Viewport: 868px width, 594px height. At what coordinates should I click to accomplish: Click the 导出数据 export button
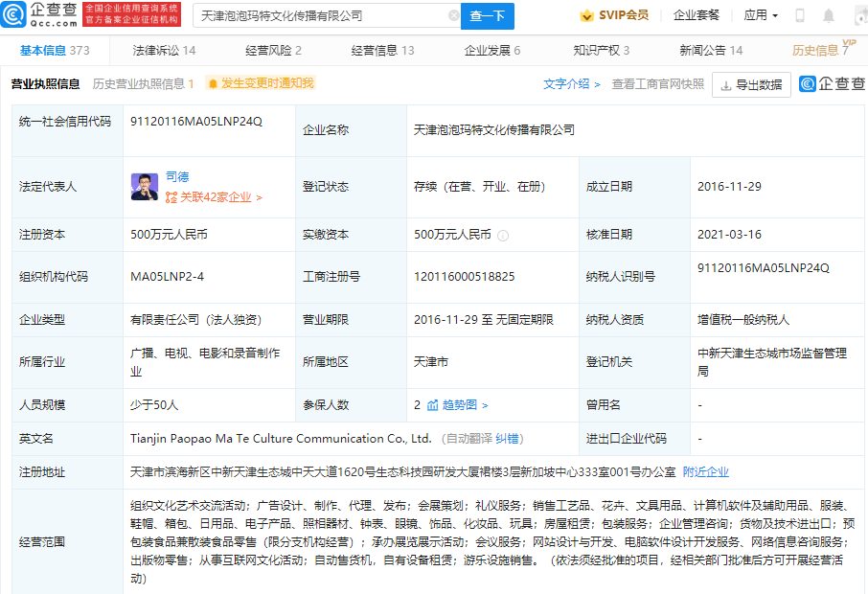751,84
